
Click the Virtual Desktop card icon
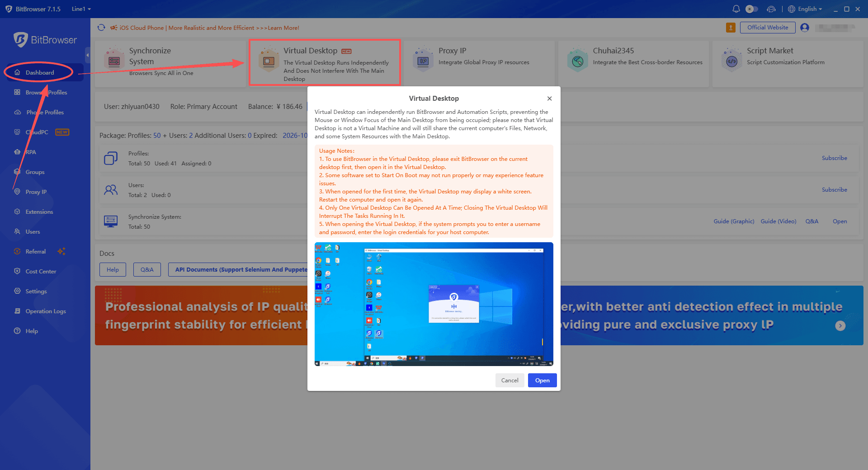coord(269,60)
